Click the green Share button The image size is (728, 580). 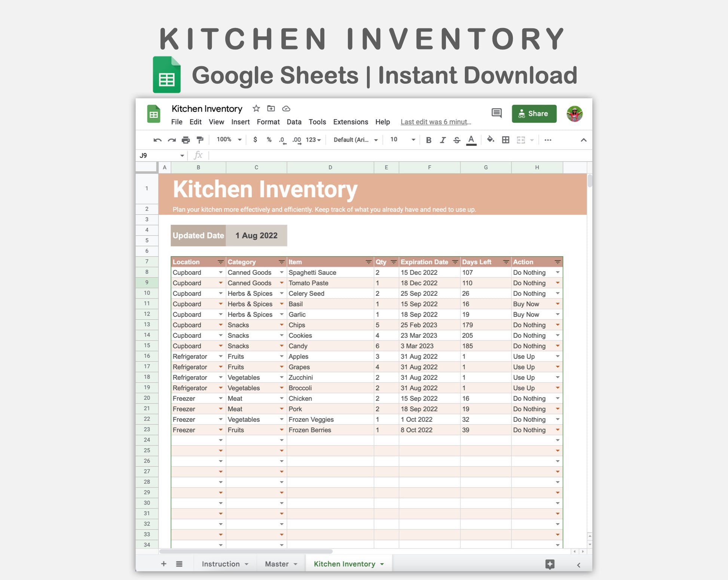tap(534, 114)
